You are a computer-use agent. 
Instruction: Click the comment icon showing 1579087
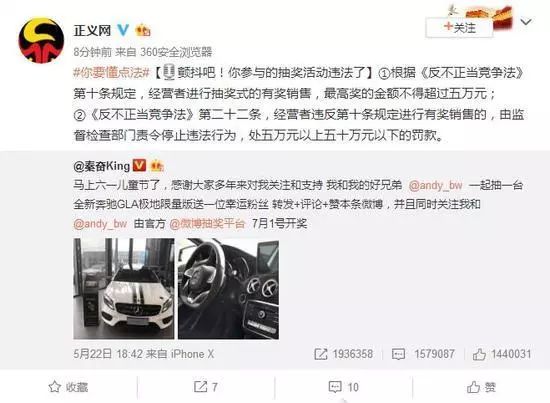pyautogui.click(x=398, y=354)
